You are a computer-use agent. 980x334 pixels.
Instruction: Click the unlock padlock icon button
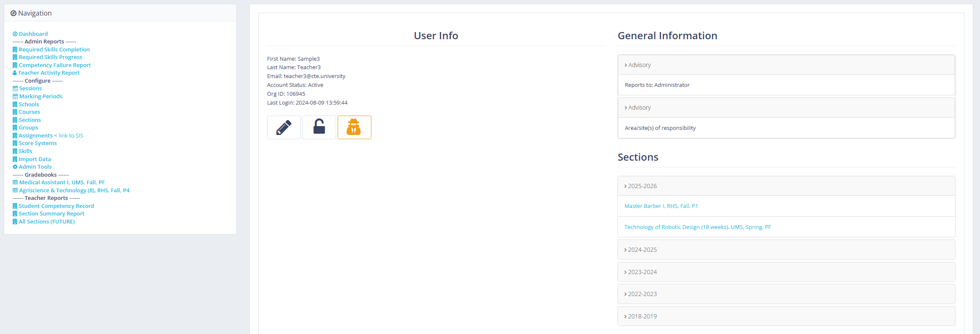coord(319,127)
